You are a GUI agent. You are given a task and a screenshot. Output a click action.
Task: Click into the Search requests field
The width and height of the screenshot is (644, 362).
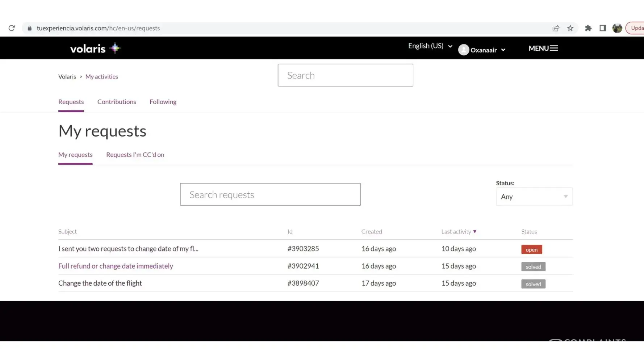(270, 194)
